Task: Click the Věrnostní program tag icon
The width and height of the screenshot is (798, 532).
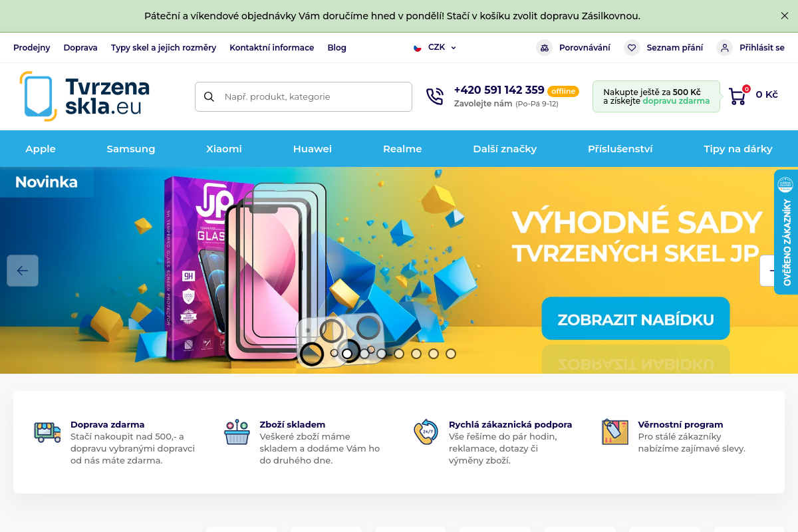Action: click(x=615, y=432)
